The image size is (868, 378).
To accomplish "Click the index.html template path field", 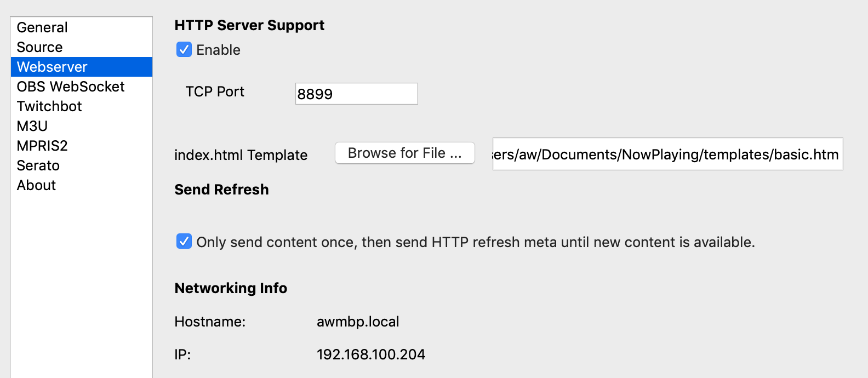I will (x=667, y=154).
